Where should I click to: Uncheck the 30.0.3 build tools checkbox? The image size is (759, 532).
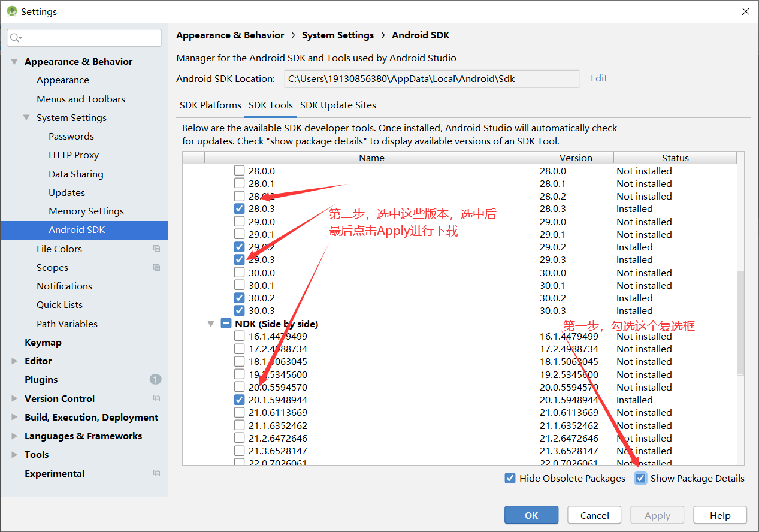coord(239,310)
